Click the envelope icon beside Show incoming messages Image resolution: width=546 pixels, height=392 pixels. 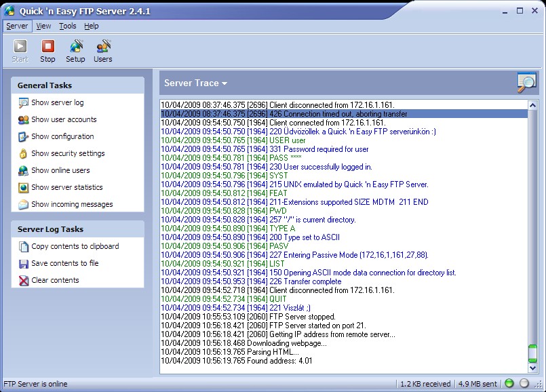pyautogui.click(x=23, y=204)
